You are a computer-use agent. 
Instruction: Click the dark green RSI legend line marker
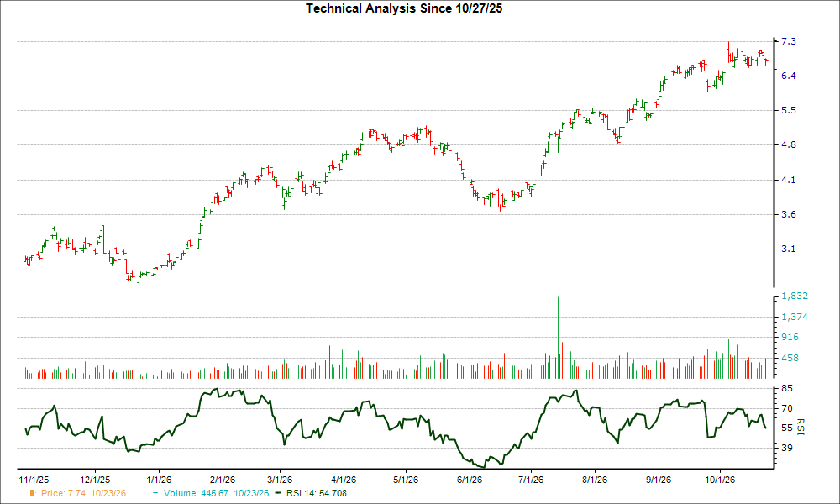278,493
